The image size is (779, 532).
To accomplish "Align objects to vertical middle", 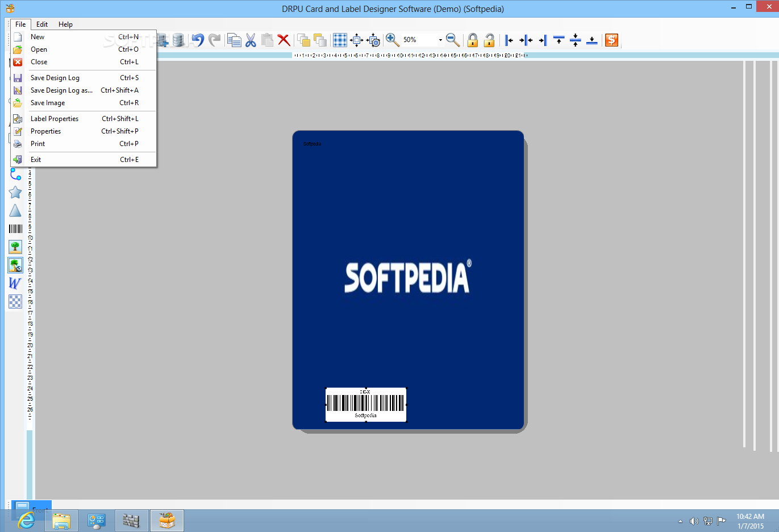I will click(x=576, y=40).
